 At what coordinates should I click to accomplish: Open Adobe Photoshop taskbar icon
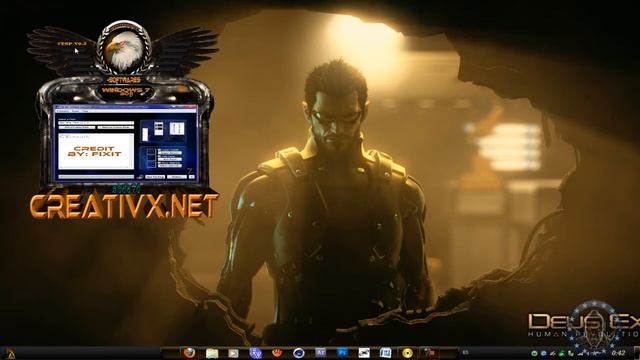pos(342,353)
